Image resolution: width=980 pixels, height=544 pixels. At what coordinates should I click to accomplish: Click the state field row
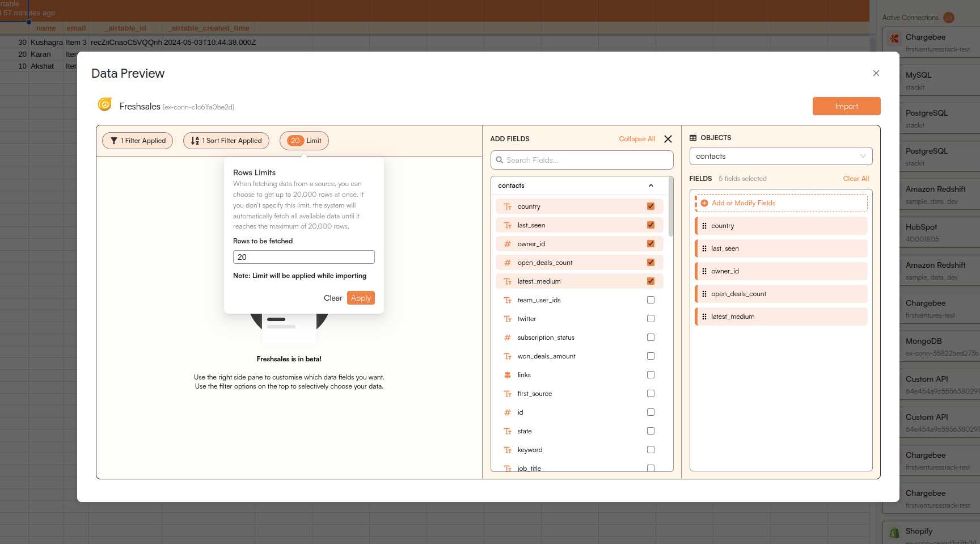pyautogui.click(x=579, y=431)
